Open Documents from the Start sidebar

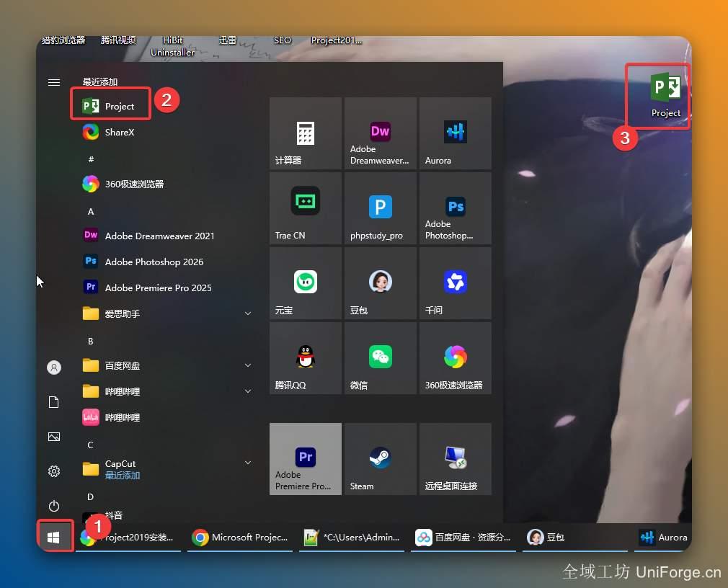pyautogui.click(x=54, y=402)
